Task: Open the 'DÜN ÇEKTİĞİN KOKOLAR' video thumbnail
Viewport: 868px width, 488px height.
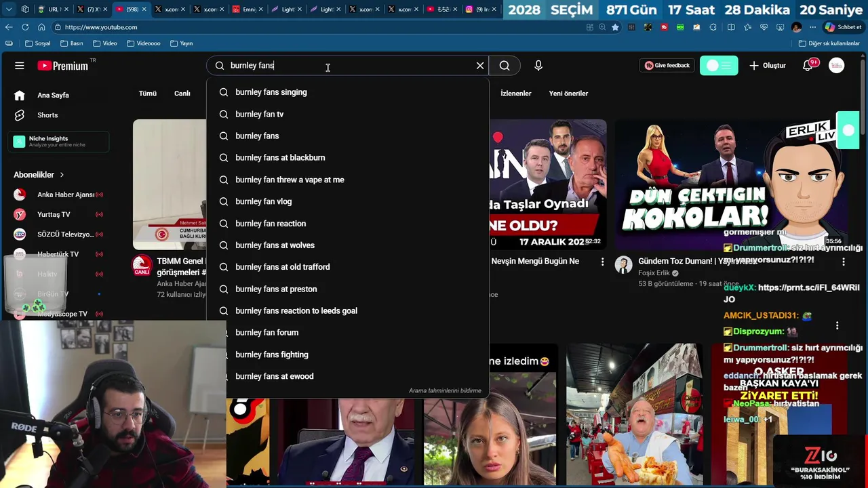Action: (x=731, y=184)
